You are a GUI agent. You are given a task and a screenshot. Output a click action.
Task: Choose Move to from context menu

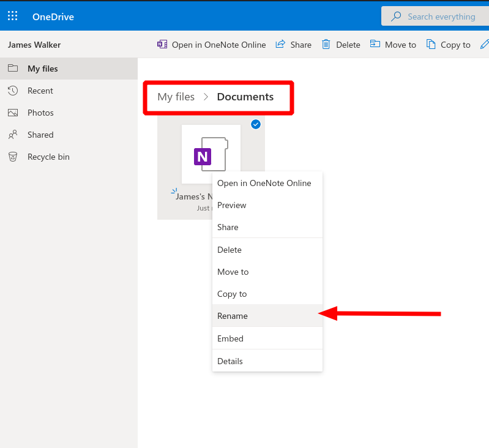coord(267,272)
